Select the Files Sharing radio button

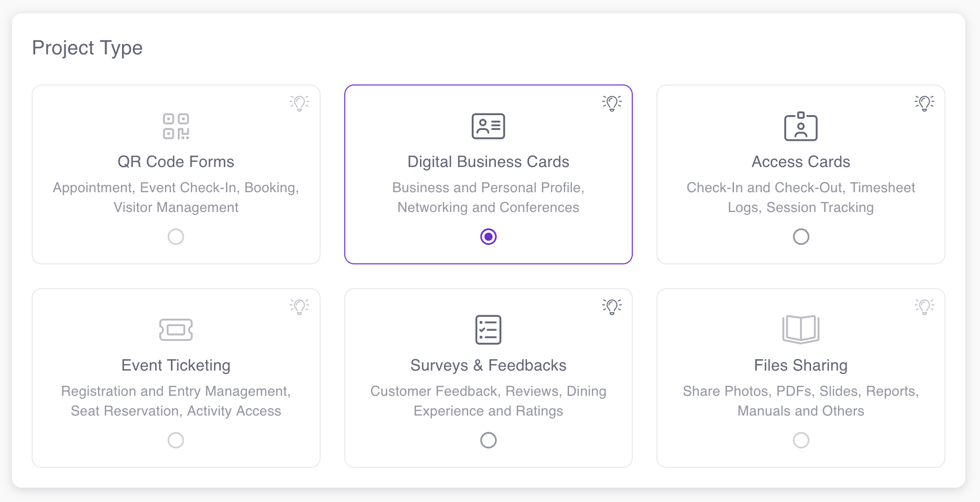pyautogui.click(x=800, y=440)
